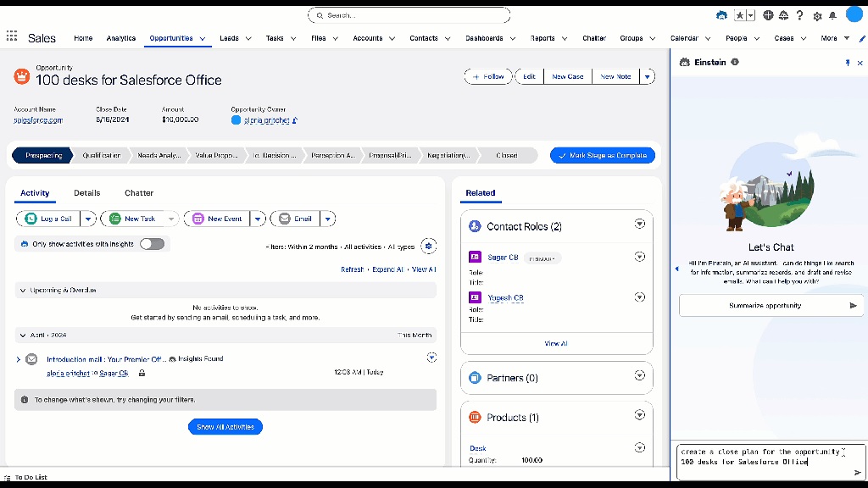
Task: Open the New Event dropdown arrow
Action: 258,219
